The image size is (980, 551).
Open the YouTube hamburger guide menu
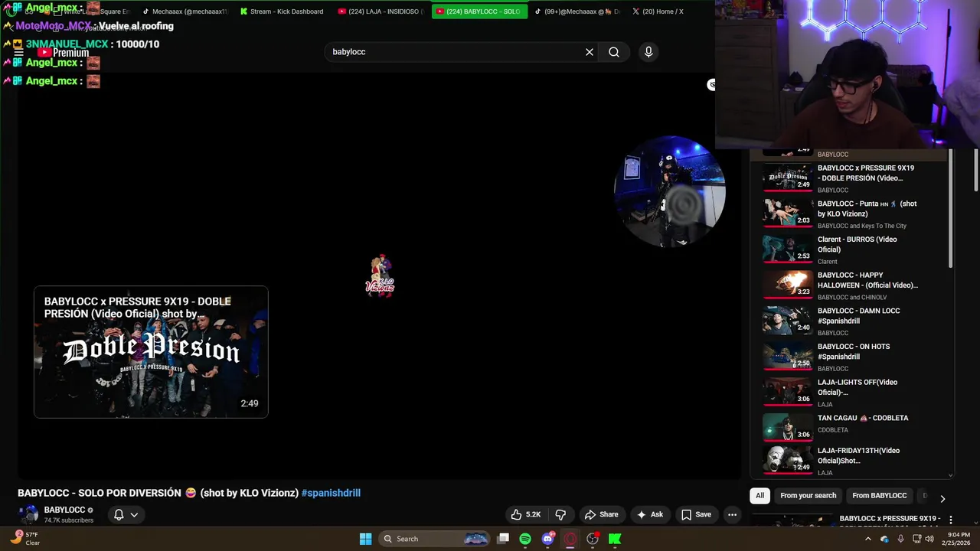19,53
